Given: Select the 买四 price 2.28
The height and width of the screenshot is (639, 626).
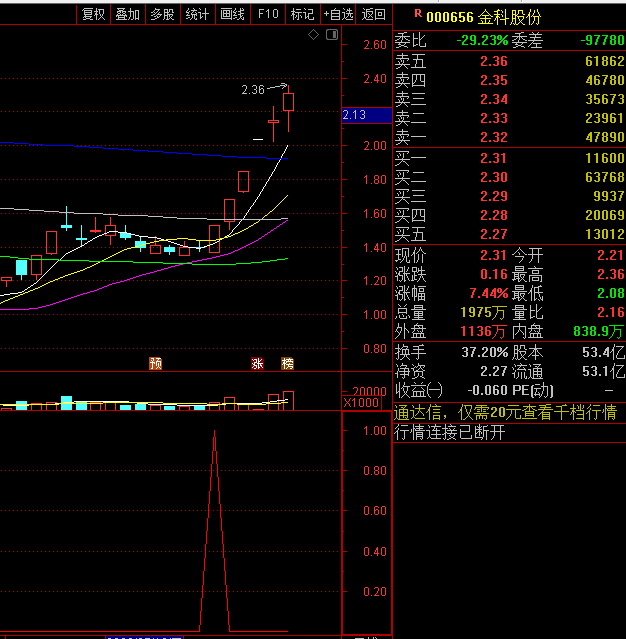Looking at the screenshot, I should 494,215.
